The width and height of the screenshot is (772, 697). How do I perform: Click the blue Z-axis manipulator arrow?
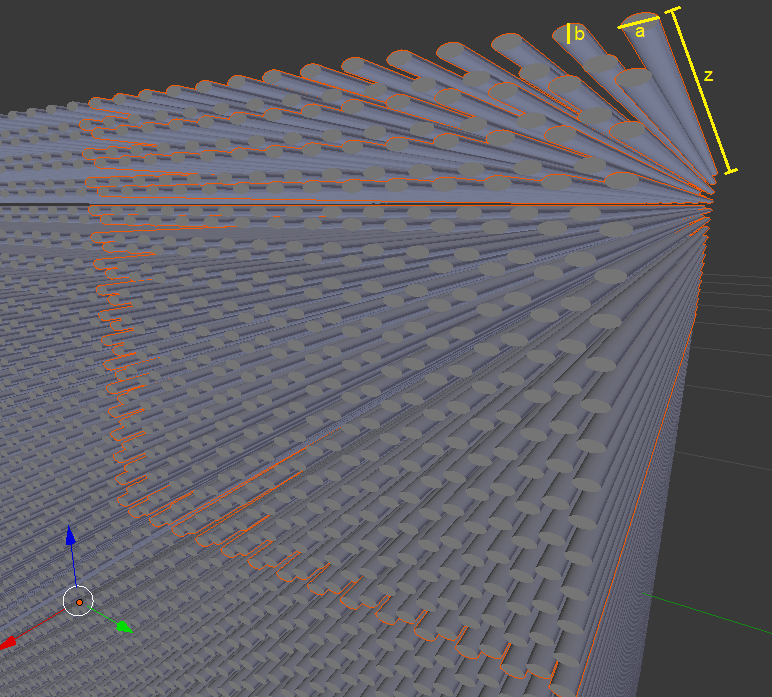point(71,536)
